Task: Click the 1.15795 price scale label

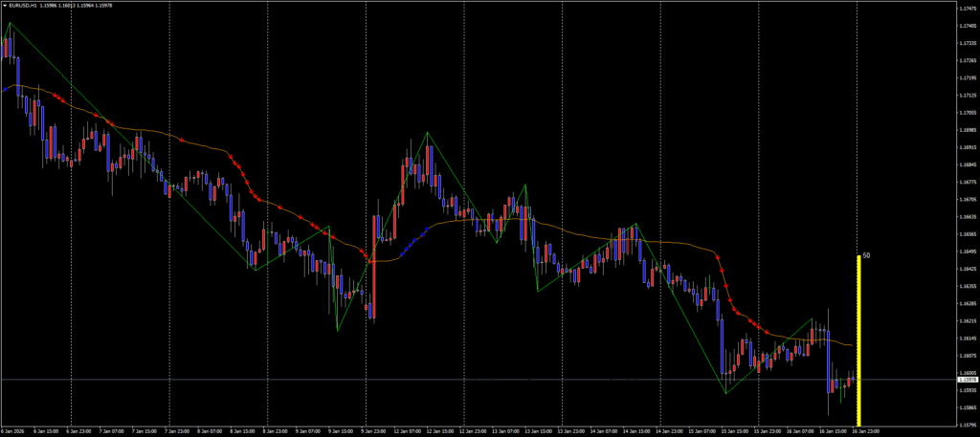Action: (x=968, y=425)
